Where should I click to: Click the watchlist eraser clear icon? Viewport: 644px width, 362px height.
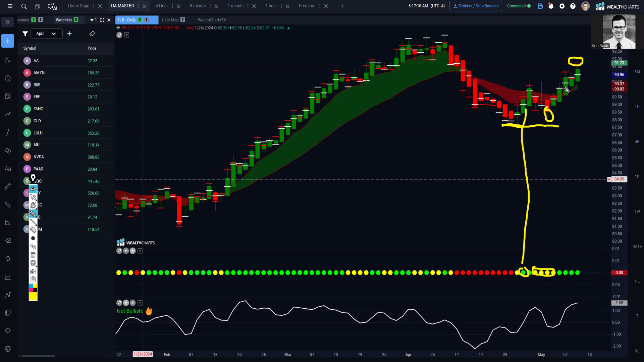(92, 34)
